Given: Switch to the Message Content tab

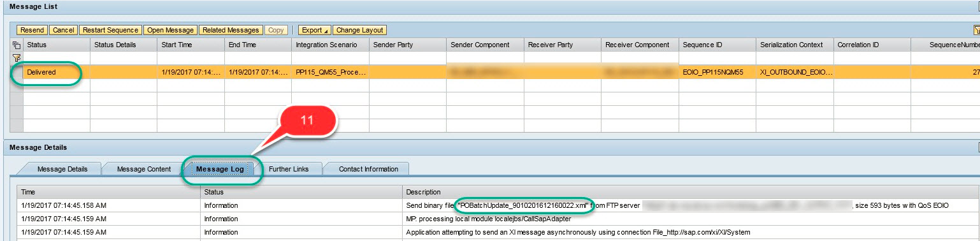Looking at the screenshot, I should (x=144, y=169).
